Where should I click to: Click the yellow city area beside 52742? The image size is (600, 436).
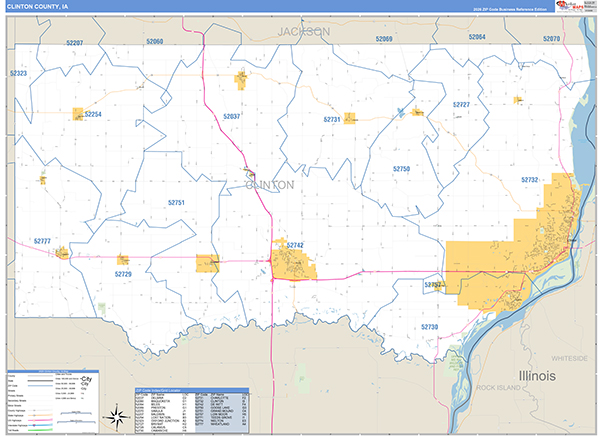coord(293,262)
